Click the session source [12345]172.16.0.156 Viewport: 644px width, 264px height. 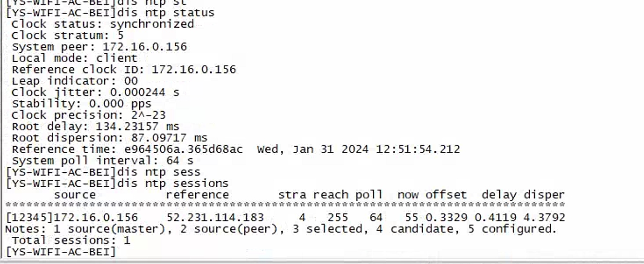[x=72, y=218]
